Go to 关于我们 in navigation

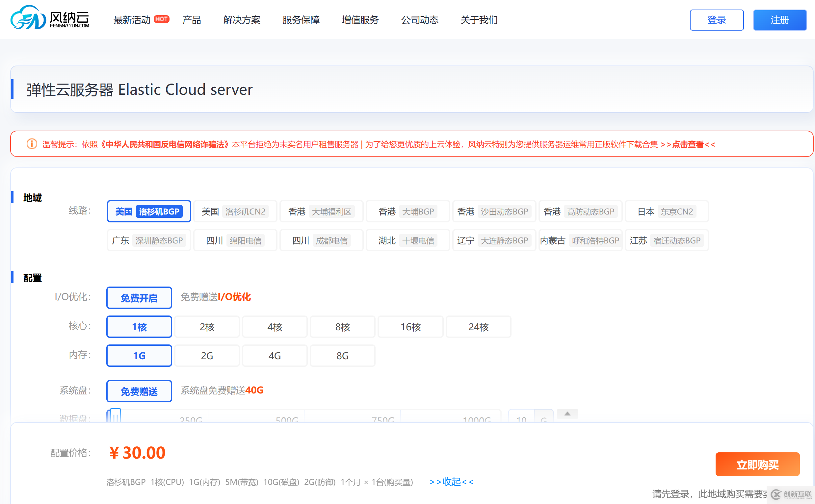pyautogui.click(x=479, y=20)
